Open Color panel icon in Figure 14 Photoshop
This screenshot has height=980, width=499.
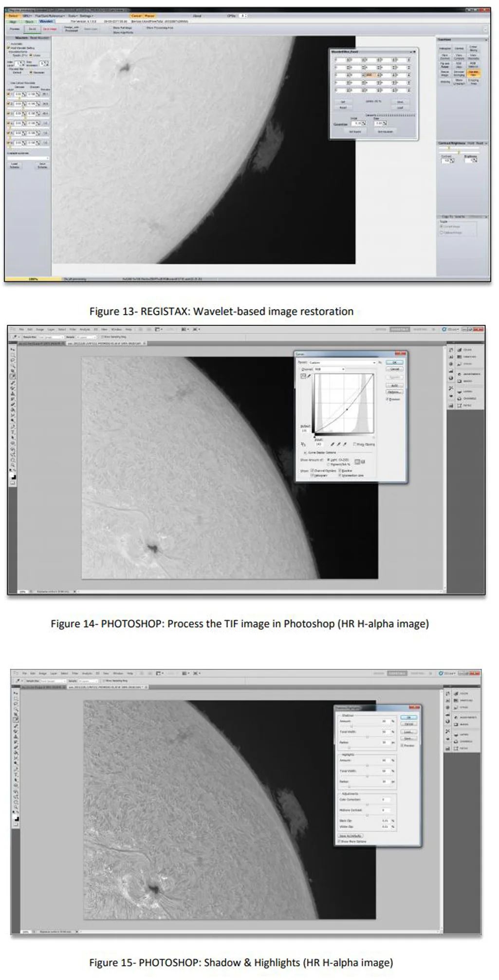[x=459, y=350]
